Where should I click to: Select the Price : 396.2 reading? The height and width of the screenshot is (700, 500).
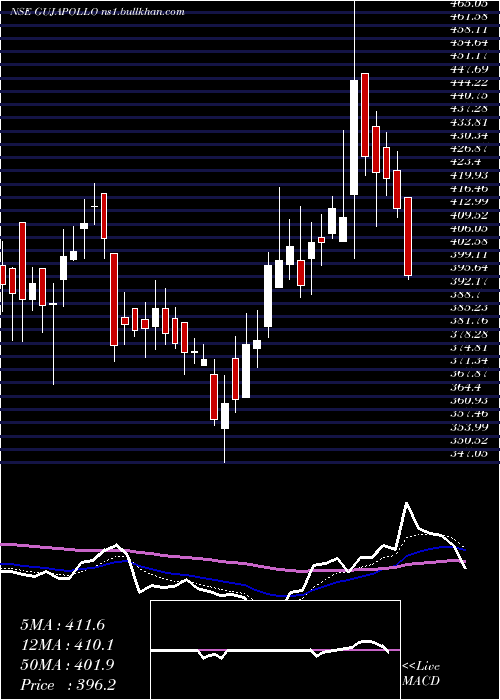68,685
